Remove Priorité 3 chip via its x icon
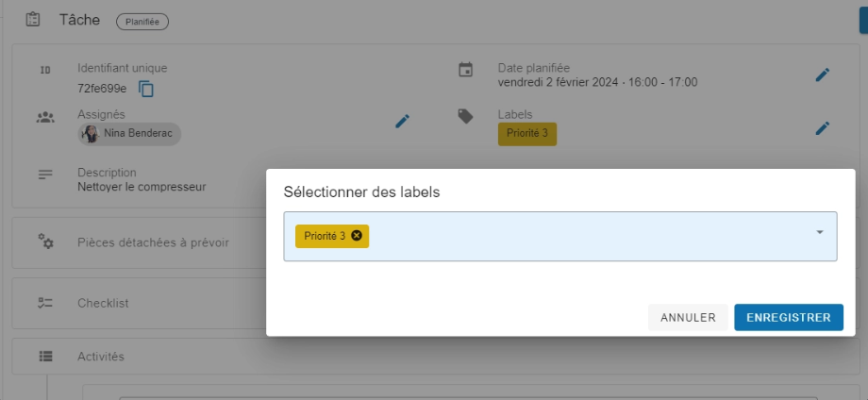868x400 pixels. point(357,236)
